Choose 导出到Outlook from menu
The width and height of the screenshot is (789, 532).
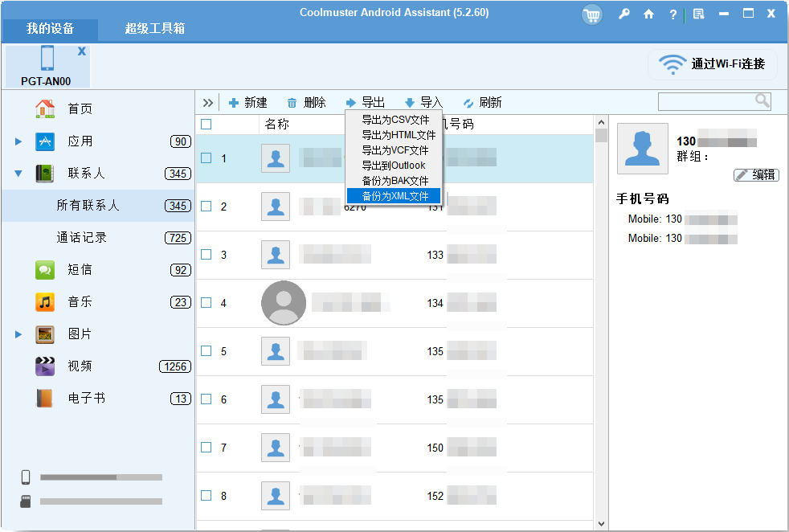(x=394, y=165)
